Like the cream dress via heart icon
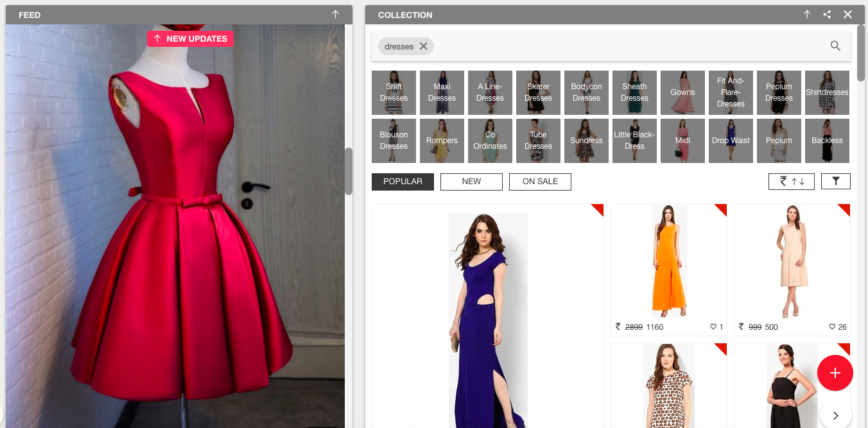 coord(832,327)
